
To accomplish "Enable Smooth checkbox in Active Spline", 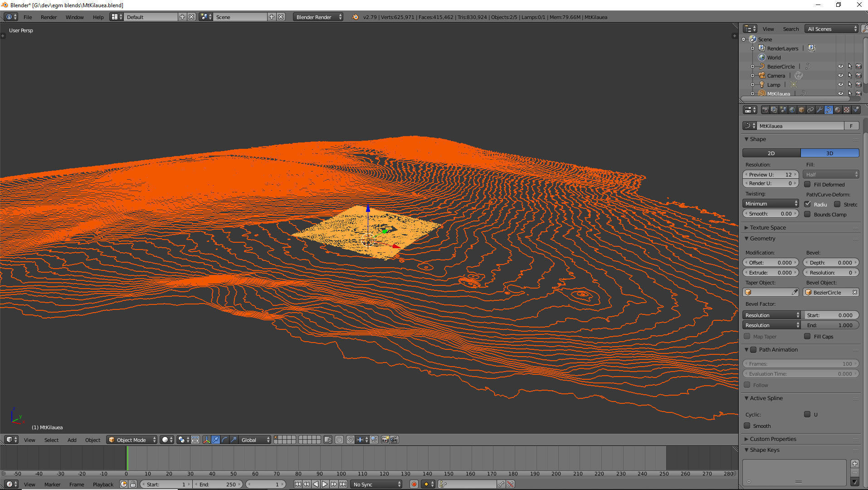I will 747,426.
